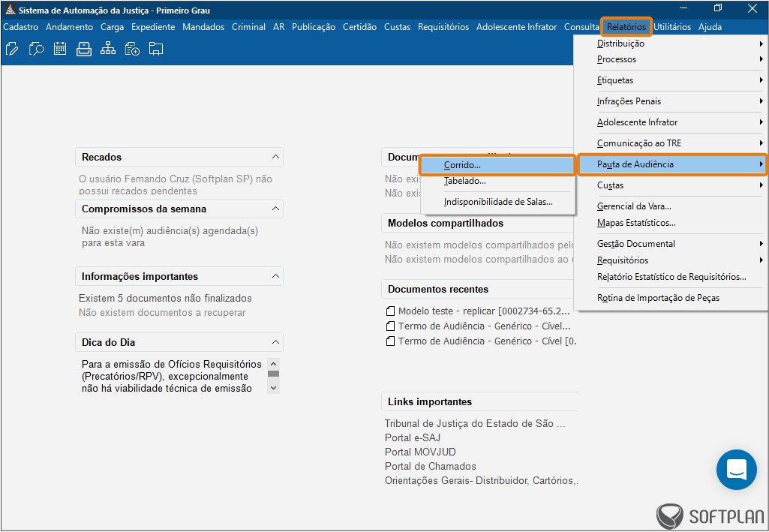This screenshot has height=532, width=769.
Task: Open first Termo de Audiência - Genérico document
Action: click(484, 326)
